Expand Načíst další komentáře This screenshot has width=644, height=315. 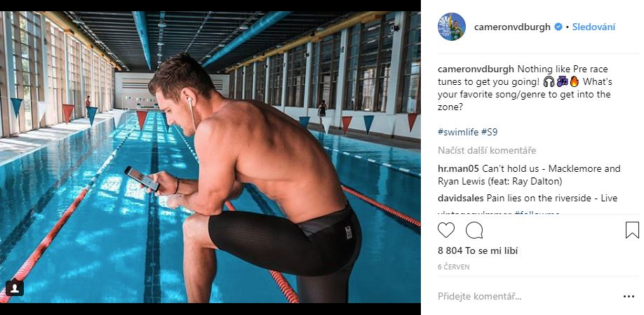[487, 150]
